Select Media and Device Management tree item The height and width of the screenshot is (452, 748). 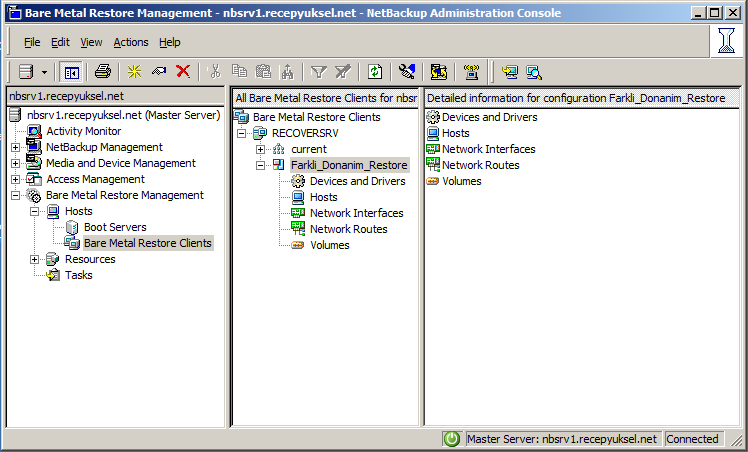pos(121,163)
